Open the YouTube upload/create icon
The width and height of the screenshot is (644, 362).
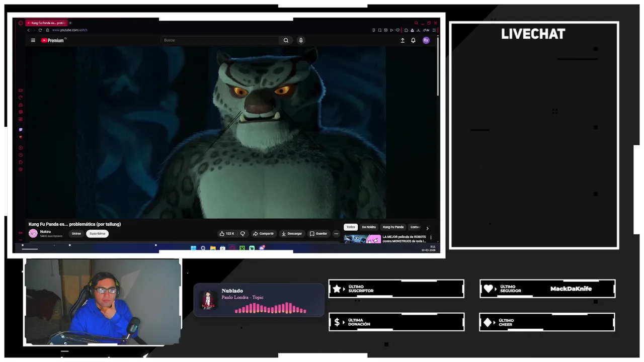coord(403,40)
